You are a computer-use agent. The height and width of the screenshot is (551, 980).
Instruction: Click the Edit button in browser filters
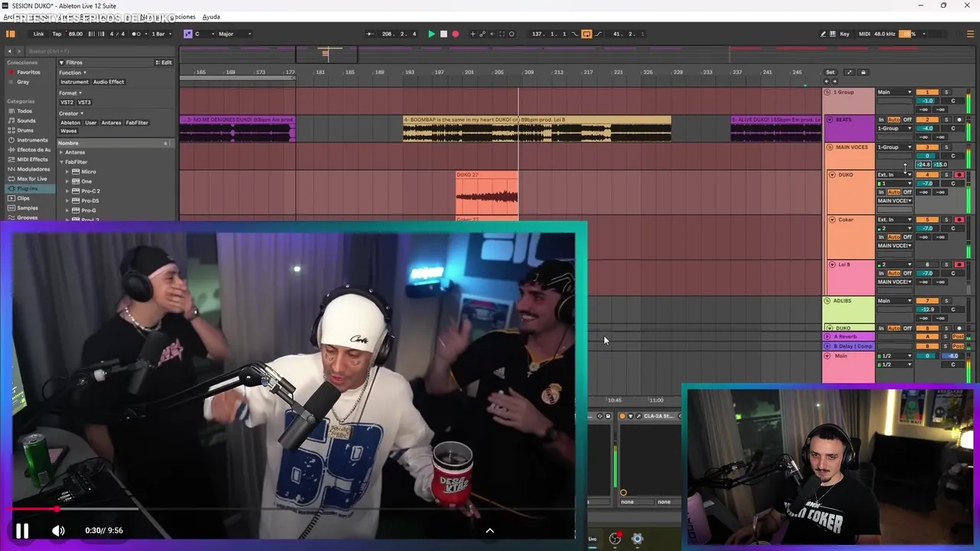(x=165, y=63)
